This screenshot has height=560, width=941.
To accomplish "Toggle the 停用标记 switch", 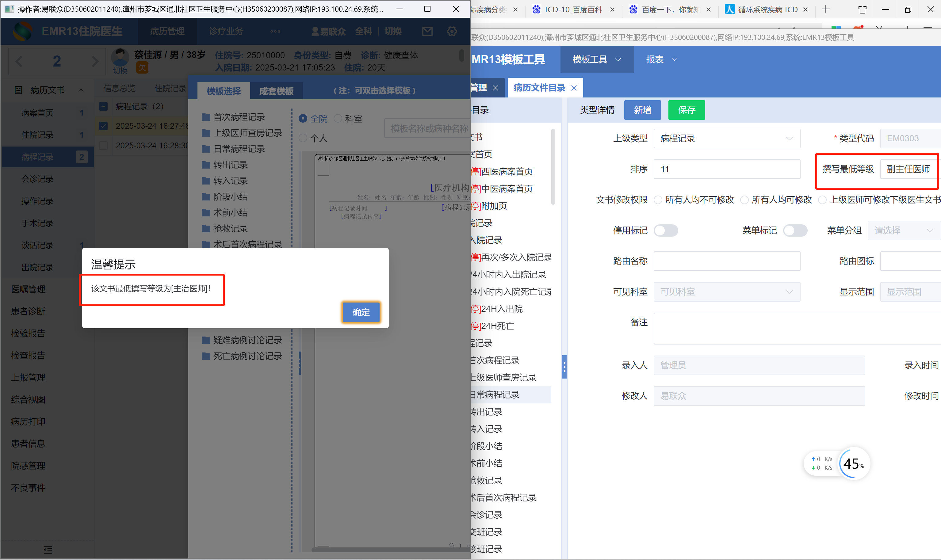I will tap(666, 230).
